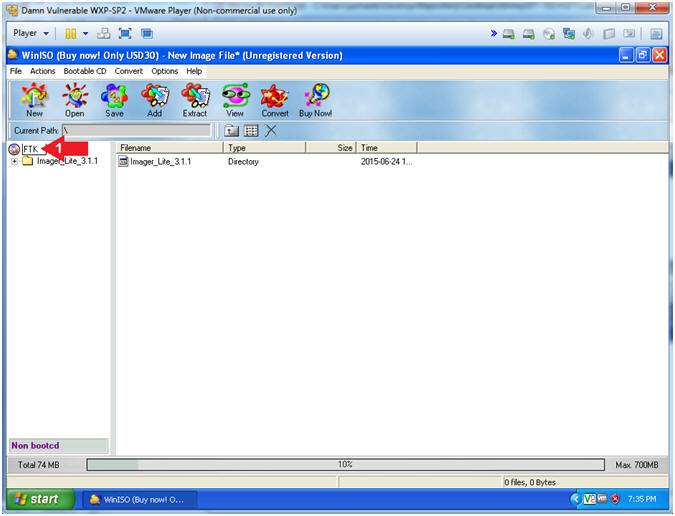Open the dropdown arrow beside pause button

click(86, 34)
